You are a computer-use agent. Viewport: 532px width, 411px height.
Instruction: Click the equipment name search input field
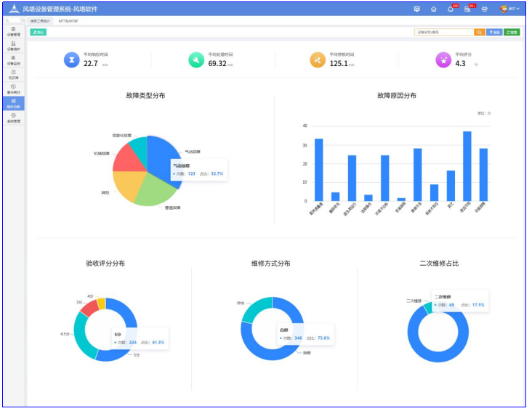(x=443, y=33)
